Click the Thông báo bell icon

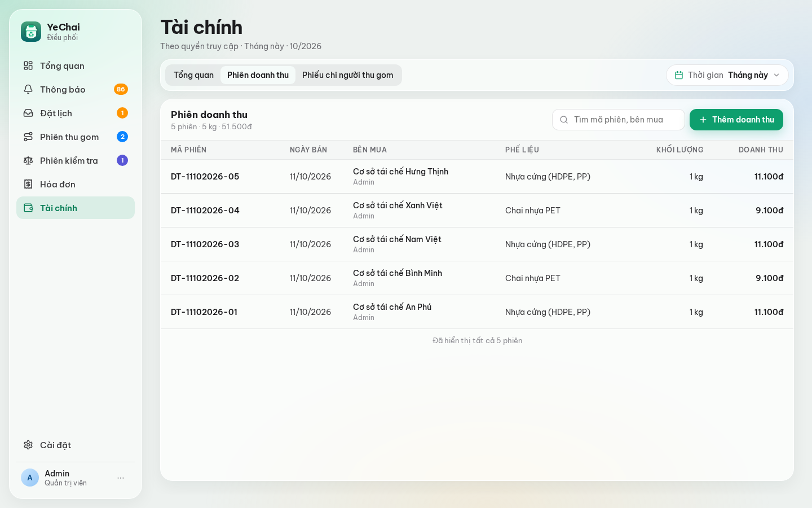click(x=28, y=89)
